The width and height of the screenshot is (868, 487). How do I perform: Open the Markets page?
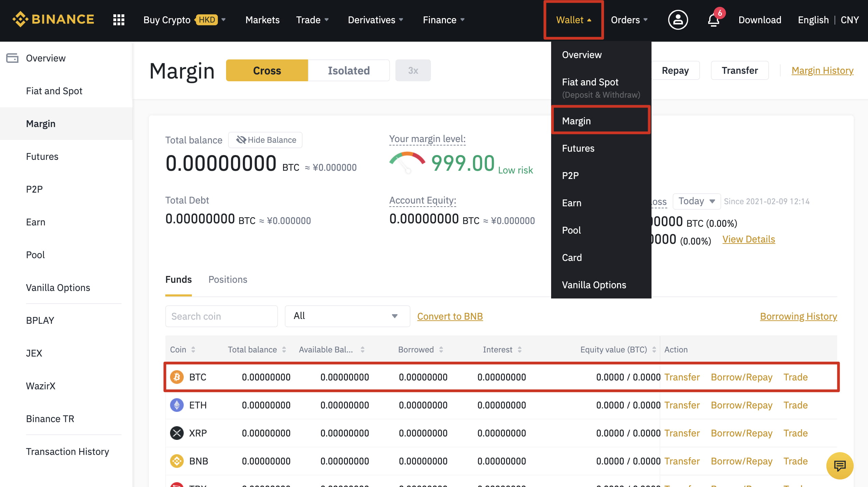[262, 20]
